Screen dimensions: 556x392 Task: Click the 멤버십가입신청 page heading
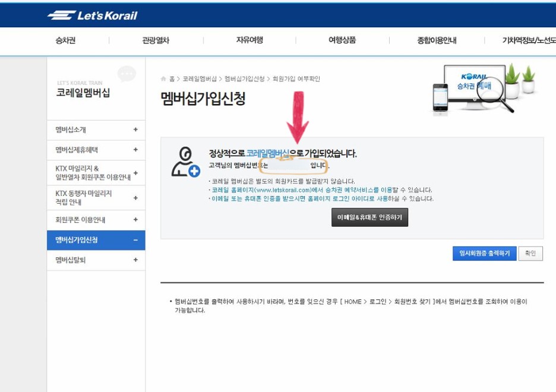click(203, 99)
